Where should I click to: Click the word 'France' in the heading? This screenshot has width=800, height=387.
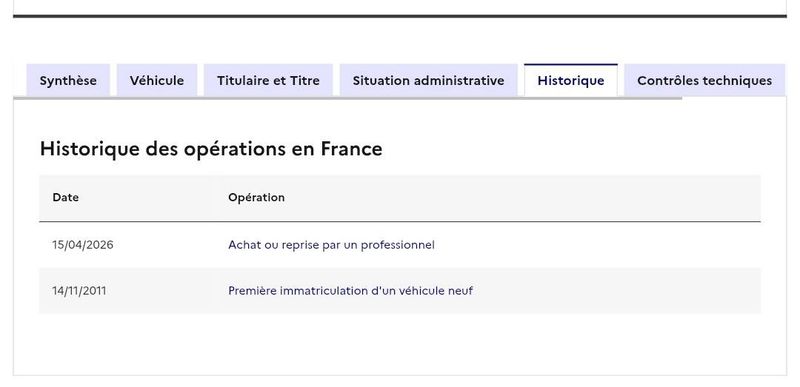pyautogui.click(x=352, y=149)
